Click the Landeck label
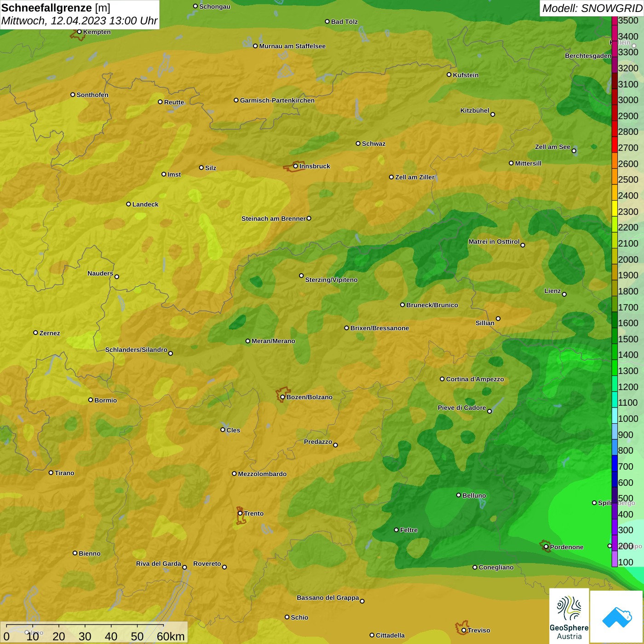Viewport: 644px width, 644px height. point(145,204)
